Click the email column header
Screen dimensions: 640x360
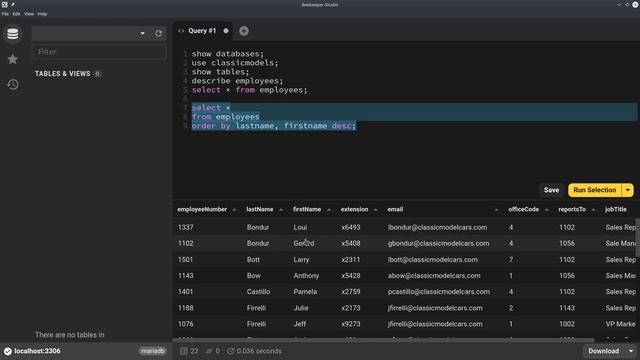pos(395,209)
